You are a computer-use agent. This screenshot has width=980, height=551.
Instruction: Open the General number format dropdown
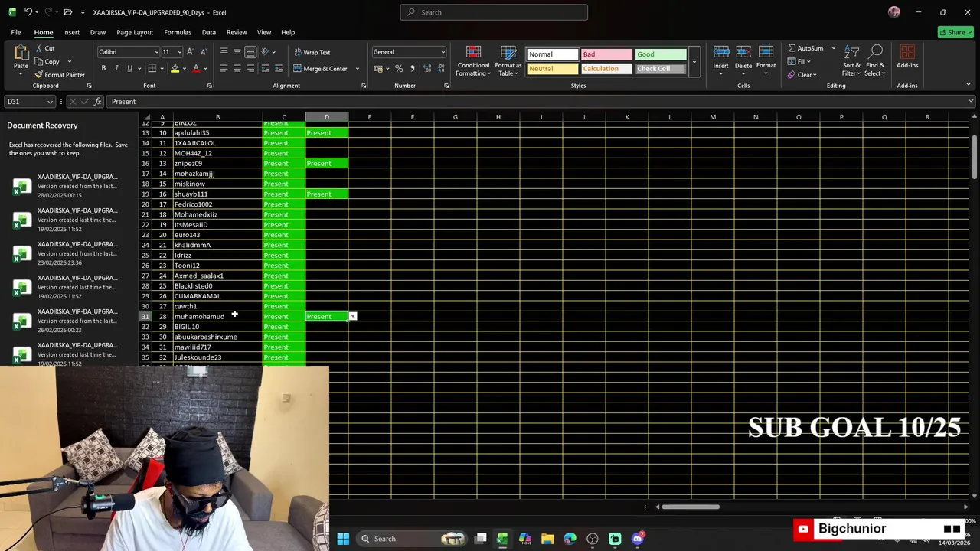[443, 52]
